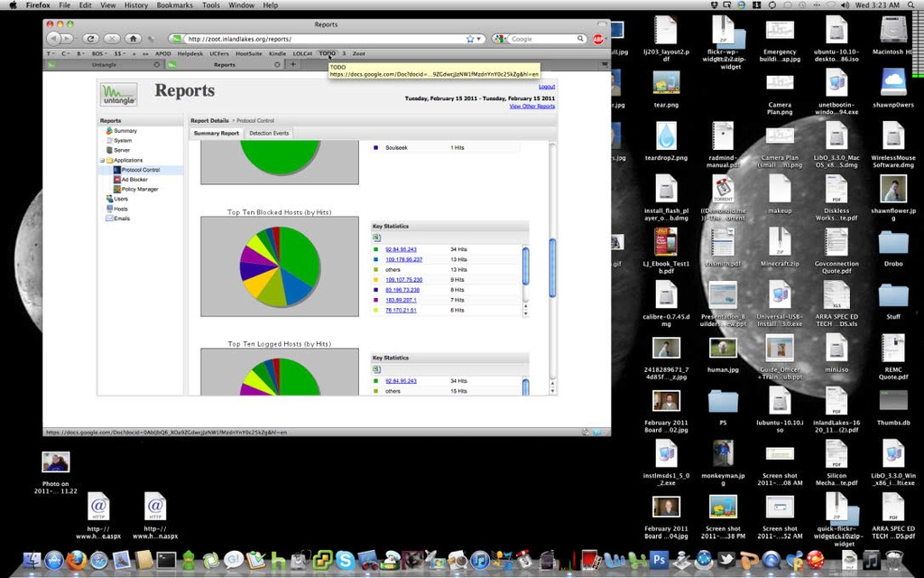
Task: Click the green legend swatch beside 92.84.95.243
Action: tap(375, 249)
